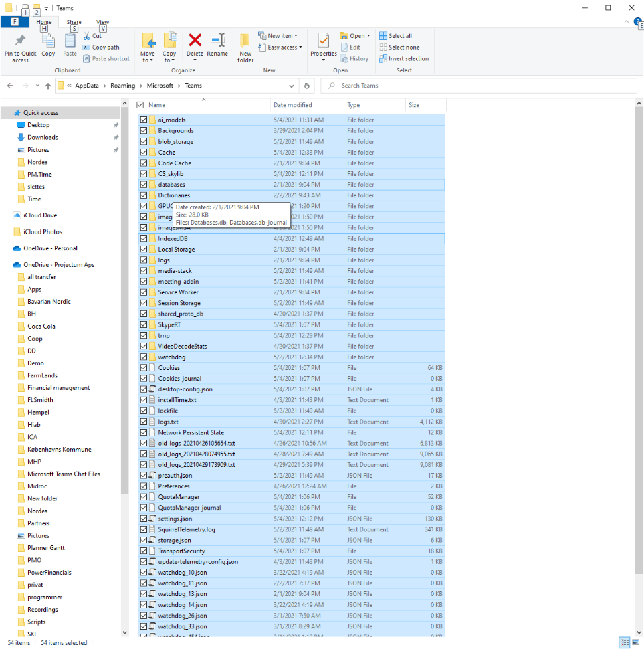
Task: Open the Help question mark icon
Action: (638, 21)
